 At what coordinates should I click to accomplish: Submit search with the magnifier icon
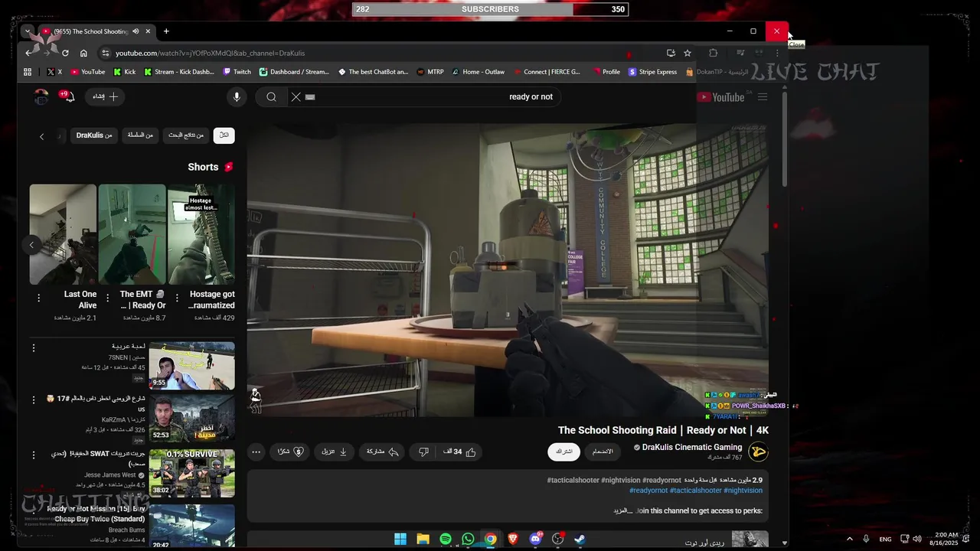(x=271, y=97)
